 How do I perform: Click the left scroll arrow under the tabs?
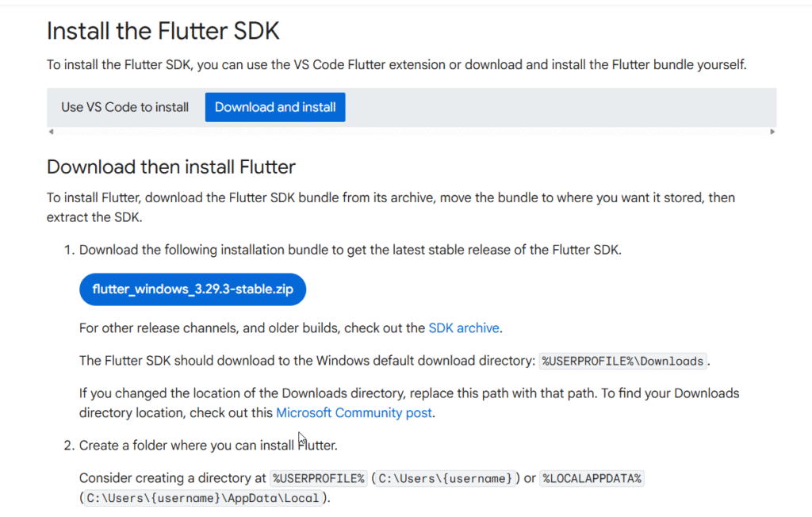[x=51, y=132]
